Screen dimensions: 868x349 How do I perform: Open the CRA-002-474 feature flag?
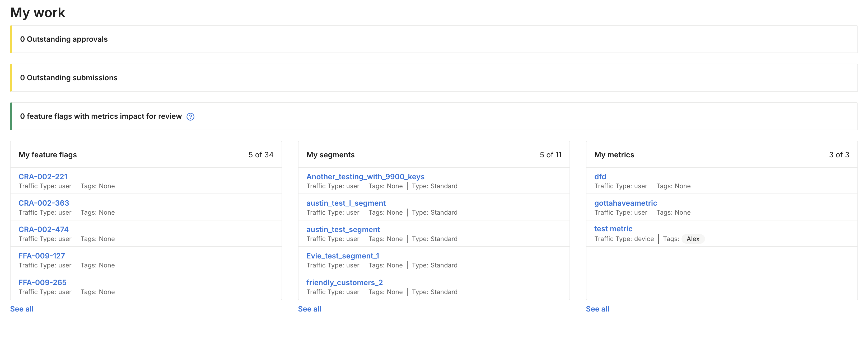(x=44, y=229)
